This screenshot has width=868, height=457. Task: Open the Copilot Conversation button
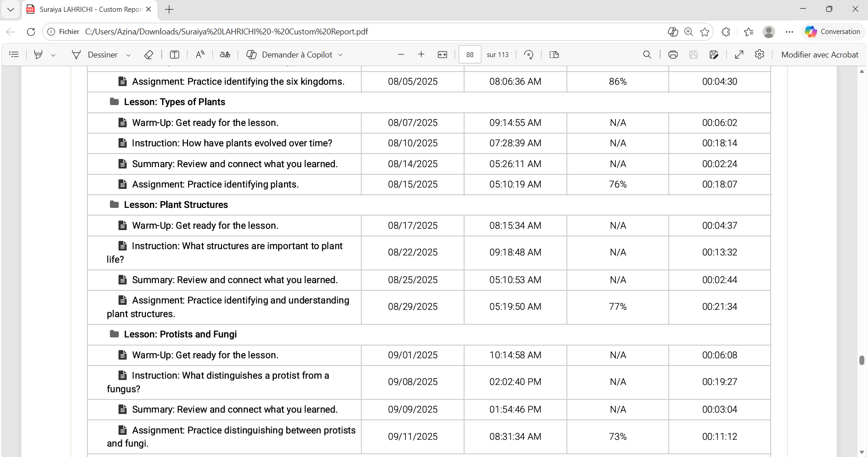click(x=833, y=32)
